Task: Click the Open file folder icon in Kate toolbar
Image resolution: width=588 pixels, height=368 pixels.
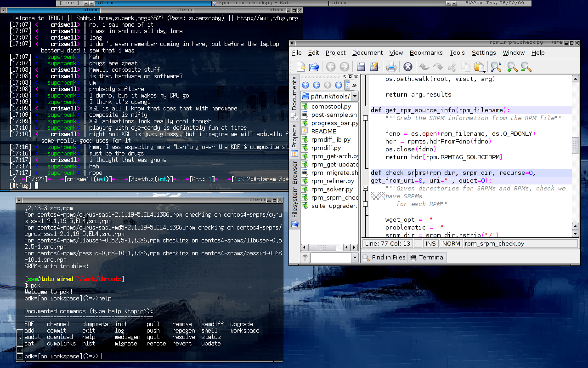Action: (x=314, y=67)
